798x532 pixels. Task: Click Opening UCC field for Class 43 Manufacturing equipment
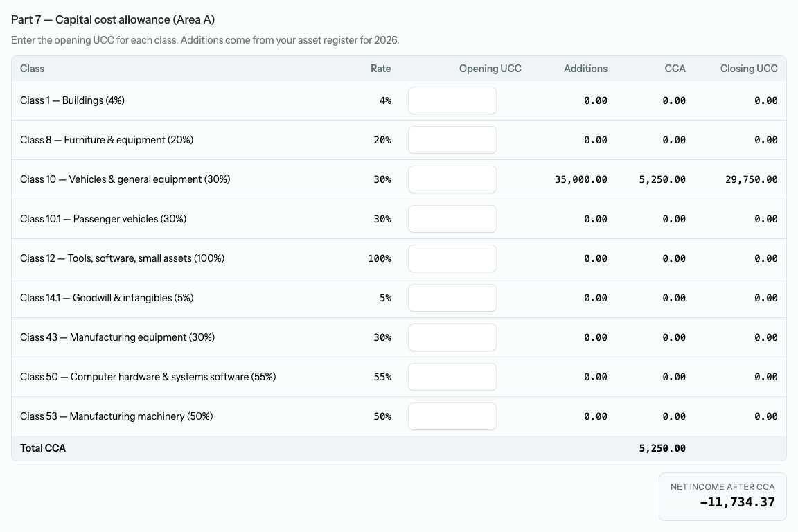[x=452, y=337]
